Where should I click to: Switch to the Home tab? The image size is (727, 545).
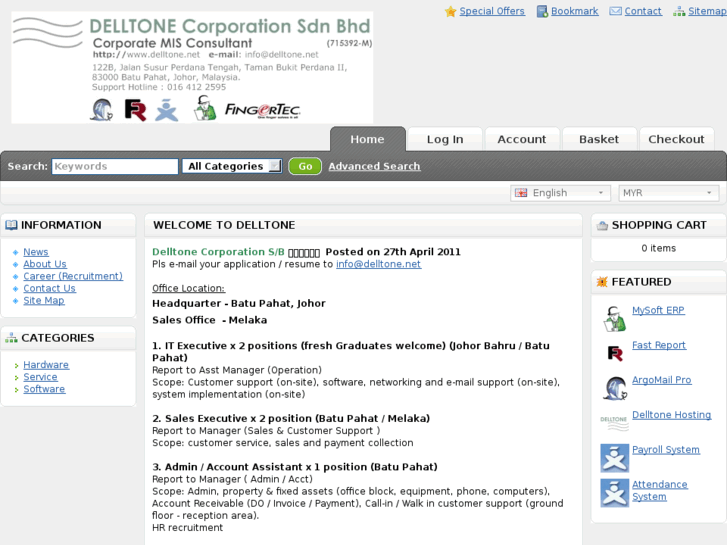click(x=368, y=139)
